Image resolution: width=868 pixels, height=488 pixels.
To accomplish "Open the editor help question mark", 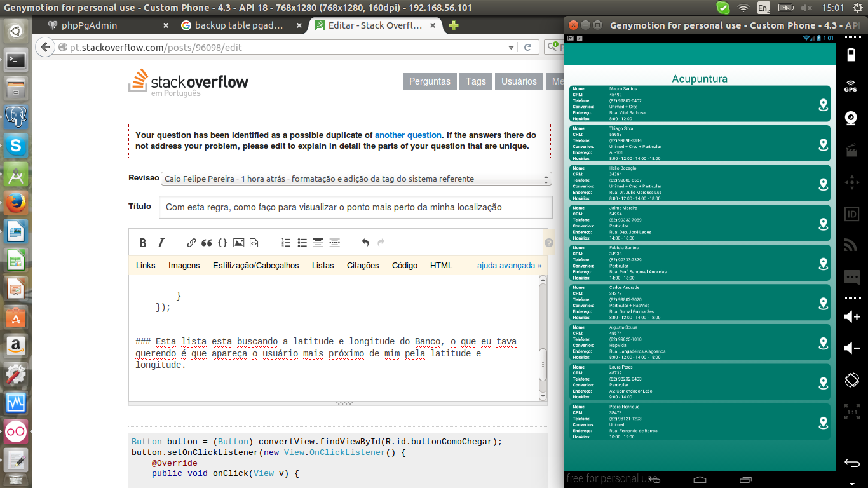I will 549,243.
